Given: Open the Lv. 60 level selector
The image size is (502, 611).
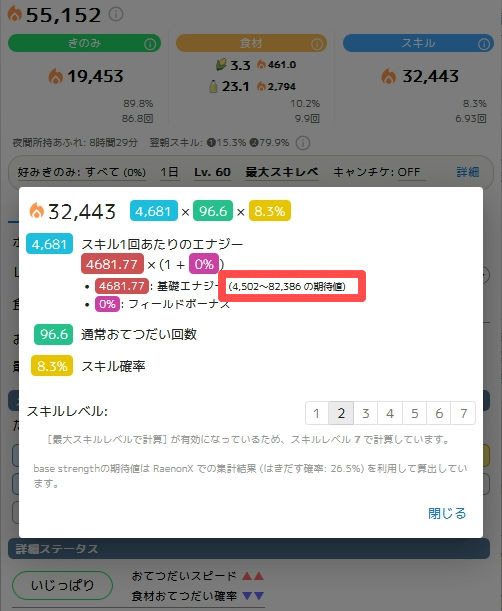Looking at the screenshot, I should [x=212, y=172].
